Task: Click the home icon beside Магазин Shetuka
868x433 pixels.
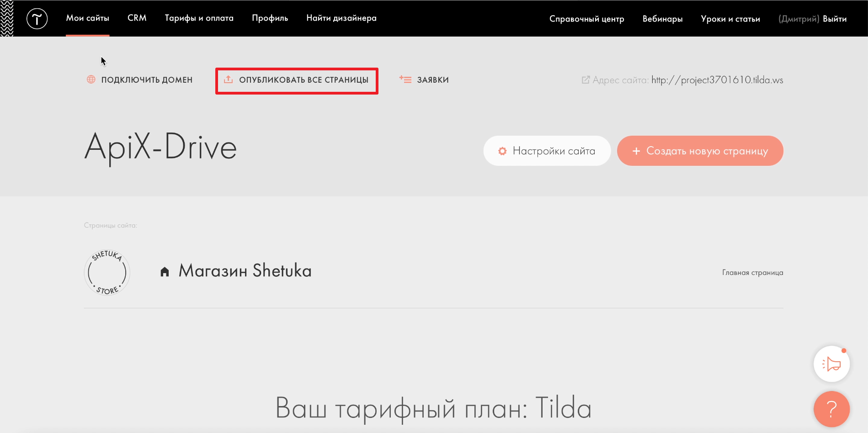Action: 165,272
